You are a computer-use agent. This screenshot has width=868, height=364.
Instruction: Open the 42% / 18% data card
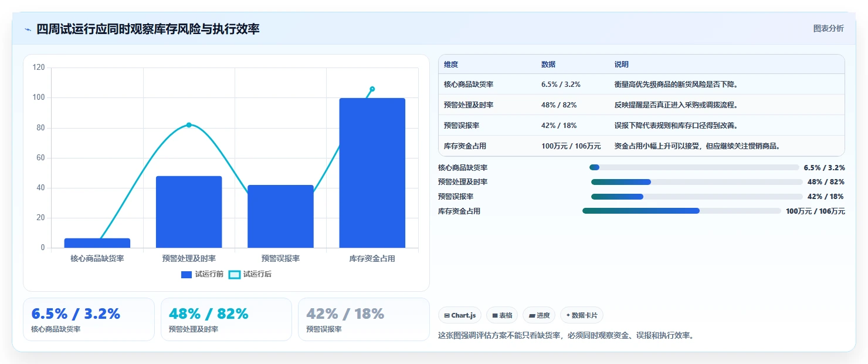coord(364,319)
